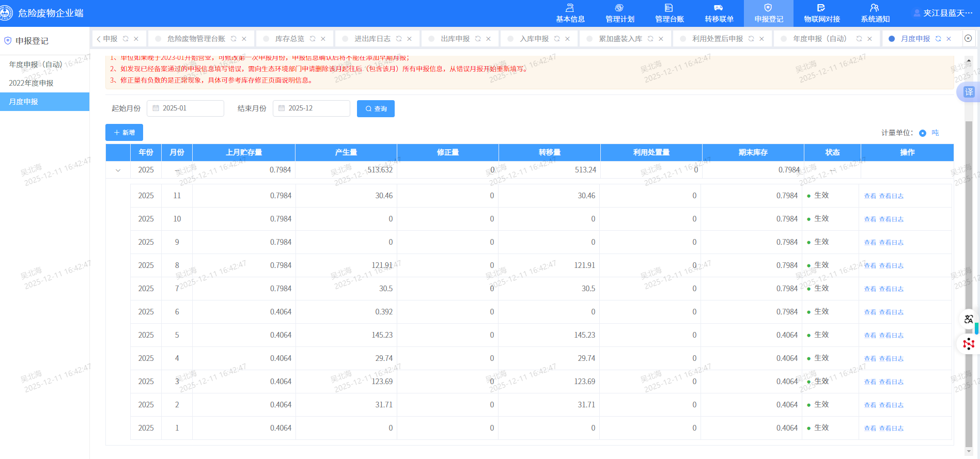This screenshot has width=980, height=459.
Task: Open the 起始月份 month picker
Action: [x=185, y=108]
